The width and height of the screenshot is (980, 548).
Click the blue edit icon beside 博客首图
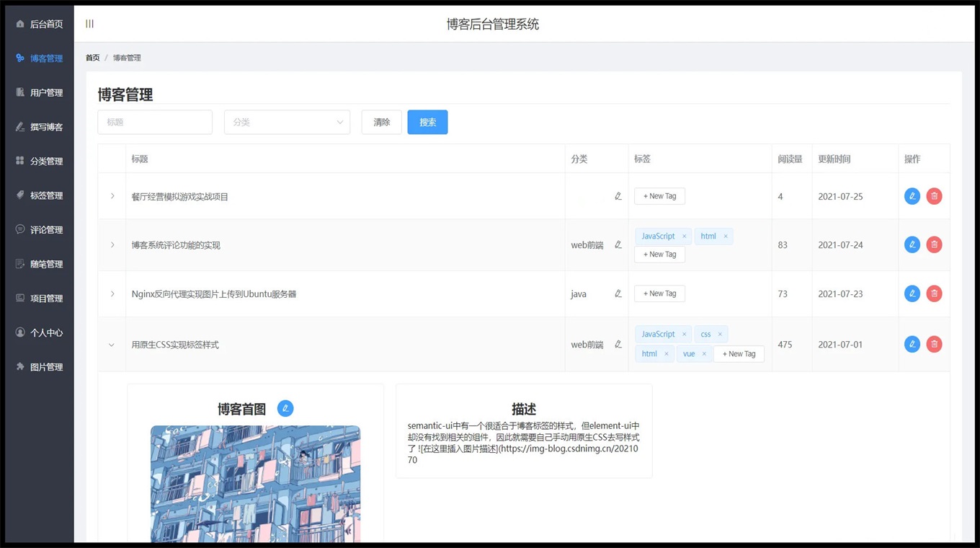pos(285,409)
